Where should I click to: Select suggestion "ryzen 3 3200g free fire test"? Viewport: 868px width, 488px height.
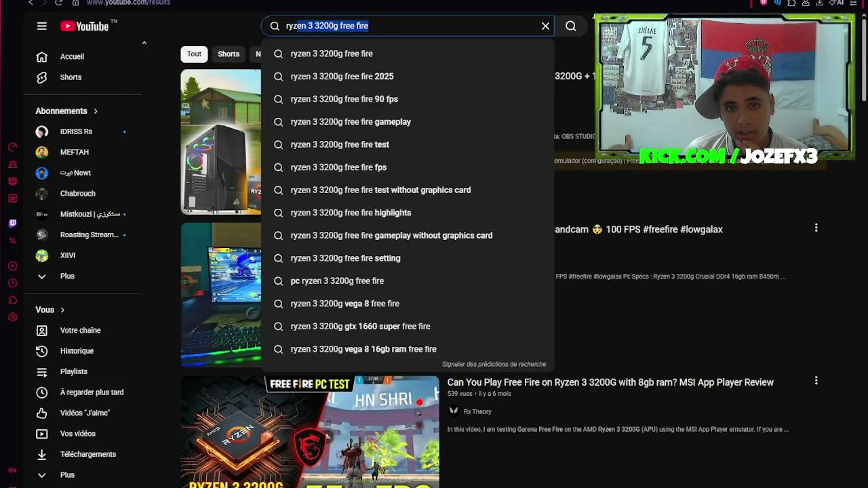[407, 144]
